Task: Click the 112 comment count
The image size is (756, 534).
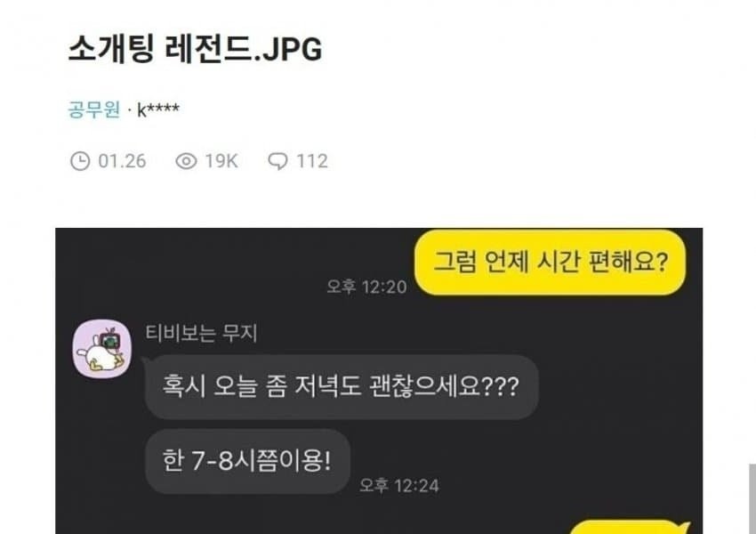Action: [312, 161]
